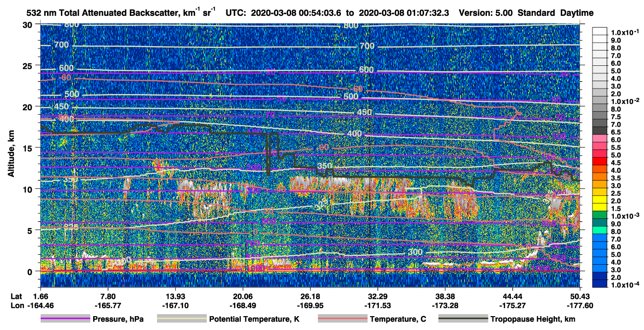Click the longitude value '-173.28'
Viewport: 644px width, 330px height.
(x=445, y=305)
